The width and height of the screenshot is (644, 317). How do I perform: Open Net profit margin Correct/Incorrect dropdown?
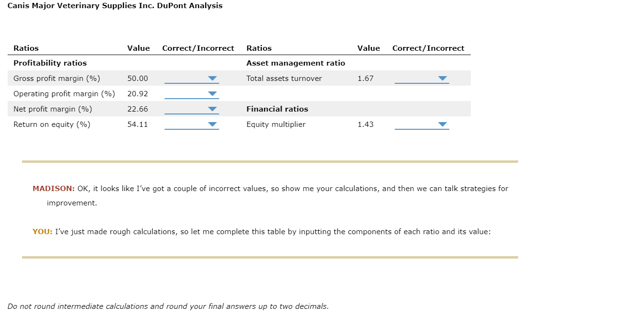point(191,109)
